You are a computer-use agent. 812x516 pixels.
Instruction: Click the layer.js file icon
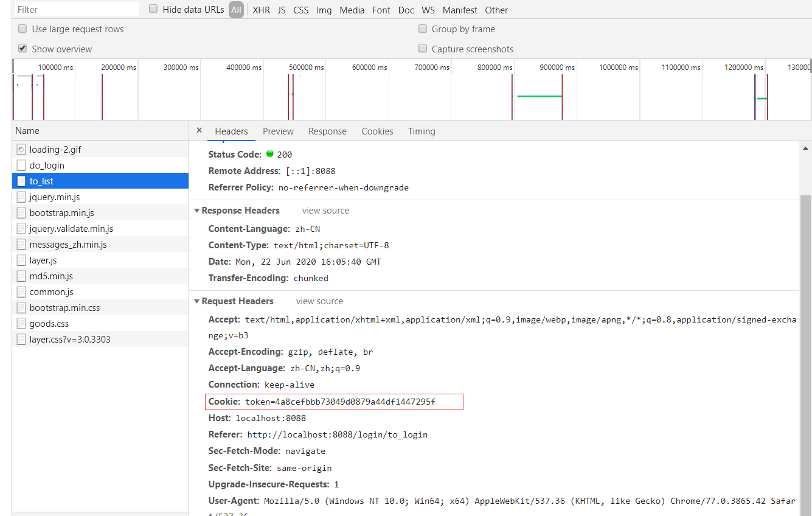pos(21,260)
